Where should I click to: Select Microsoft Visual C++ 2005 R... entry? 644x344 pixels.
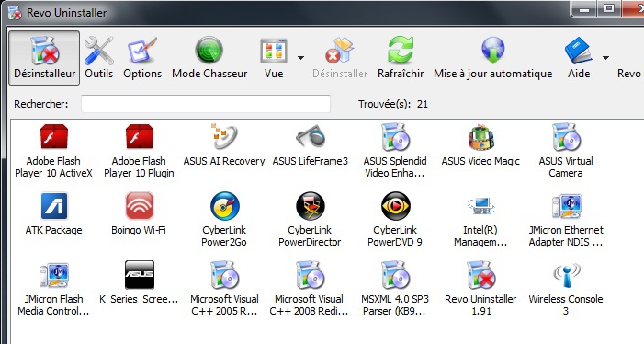[224, 289]
